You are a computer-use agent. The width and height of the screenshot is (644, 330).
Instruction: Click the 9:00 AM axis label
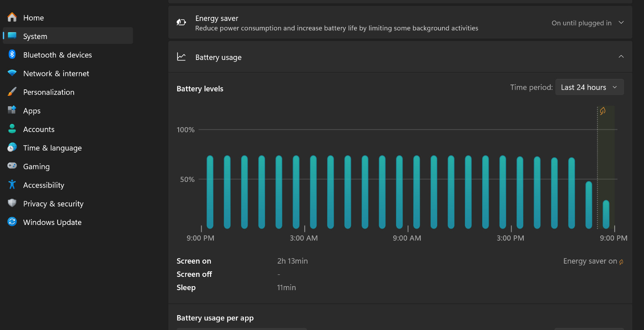tap(407, 238)
